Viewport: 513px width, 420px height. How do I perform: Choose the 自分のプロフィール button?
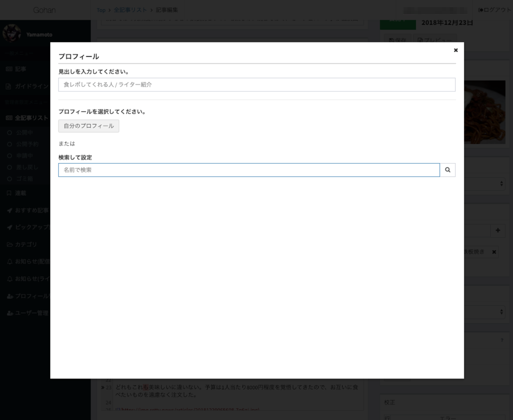[x=89, y=126]
